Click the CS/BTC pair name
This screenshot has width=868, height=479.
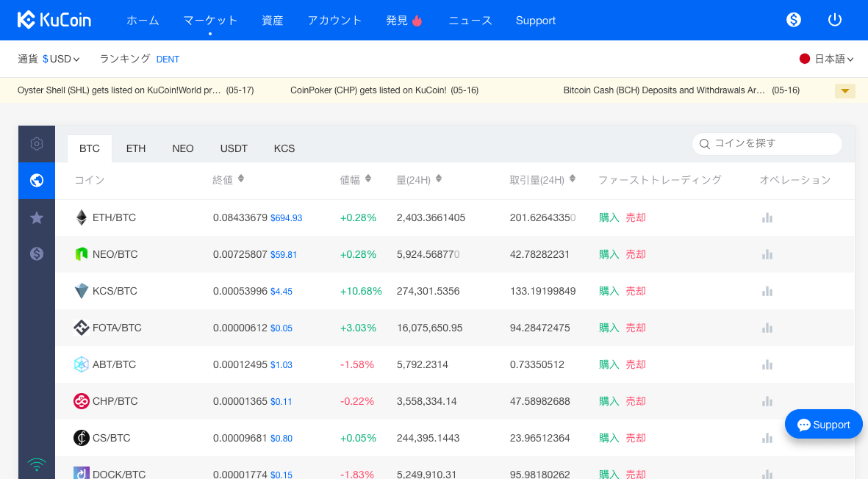(111, 438)
